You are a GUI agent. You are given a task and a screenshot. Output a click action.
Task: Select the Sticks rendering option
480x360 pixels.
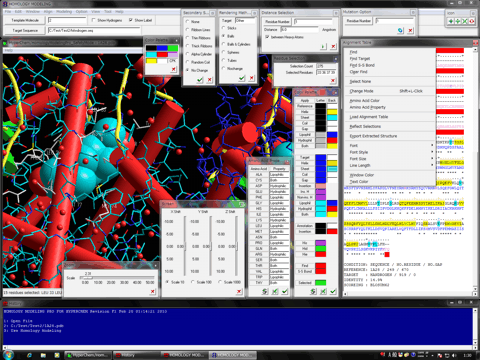tap(224, 28)
